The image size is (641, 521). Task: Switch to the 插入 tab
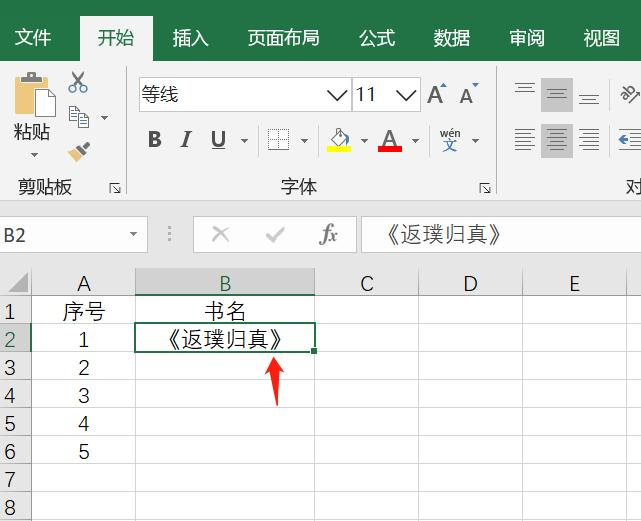point(191,38)
